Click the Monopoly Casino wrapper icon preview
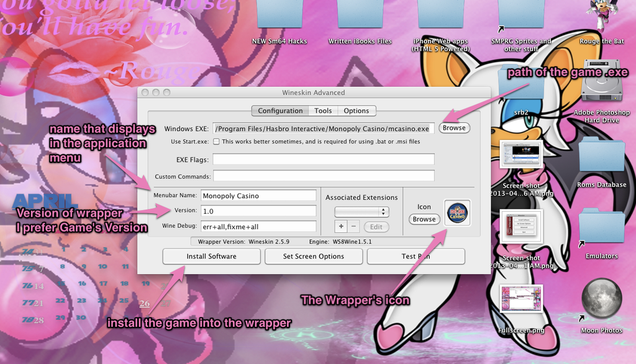The height and width of the screenshot is (364, 636). [x=457, y=212]
